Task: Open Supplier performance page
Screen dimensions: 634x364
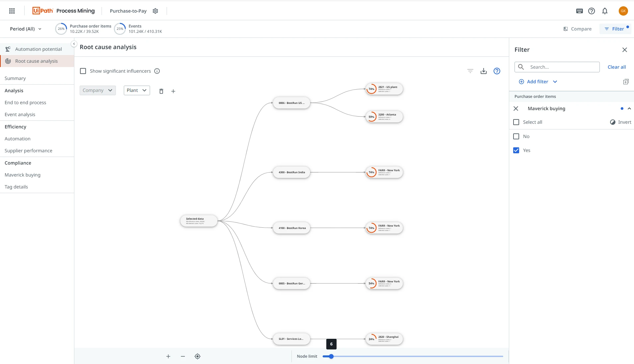Action: (x=29, y=151)
